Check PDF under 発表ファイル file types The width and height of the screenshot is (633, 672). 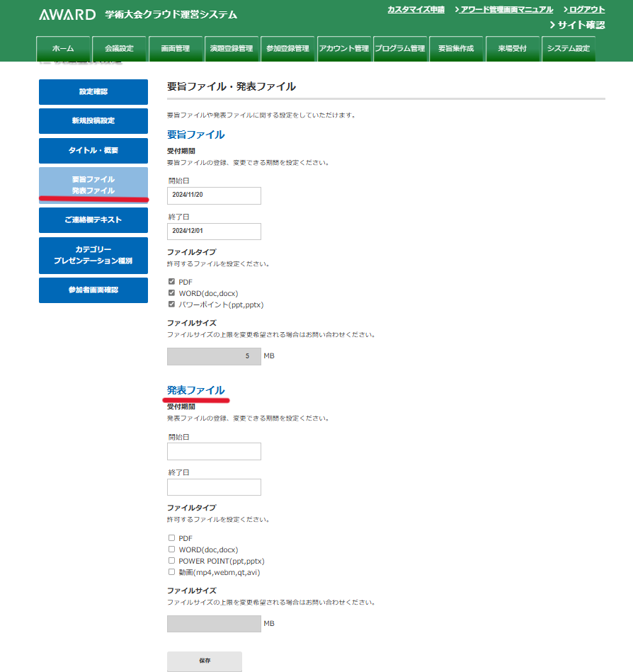171,538
